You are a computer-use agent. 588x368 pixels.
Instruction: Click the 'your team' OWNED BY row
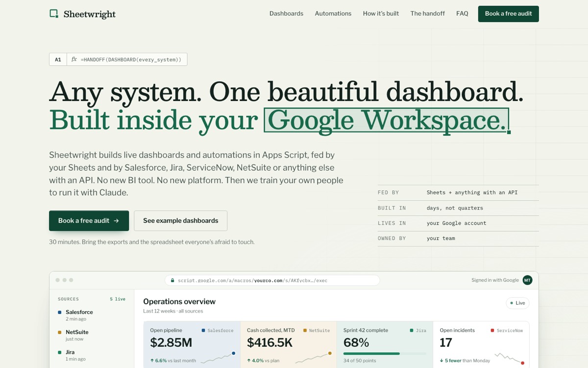(x=458, y=238)
